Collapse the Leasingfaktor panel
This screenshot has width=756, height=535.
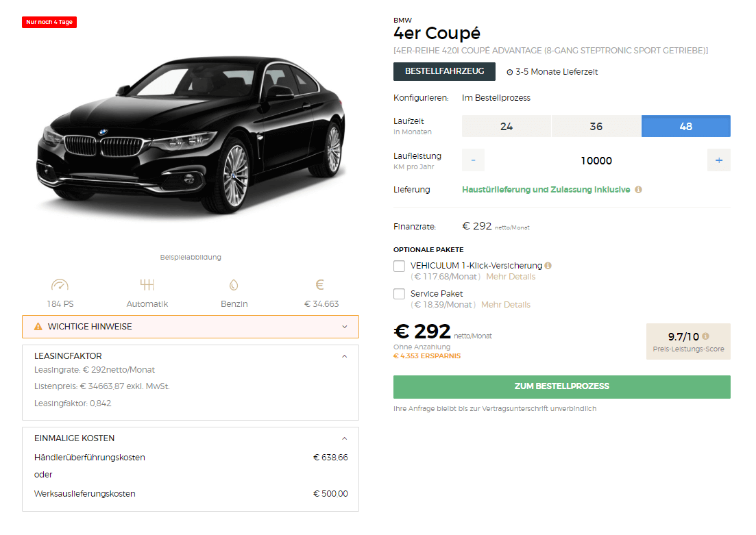344,356
